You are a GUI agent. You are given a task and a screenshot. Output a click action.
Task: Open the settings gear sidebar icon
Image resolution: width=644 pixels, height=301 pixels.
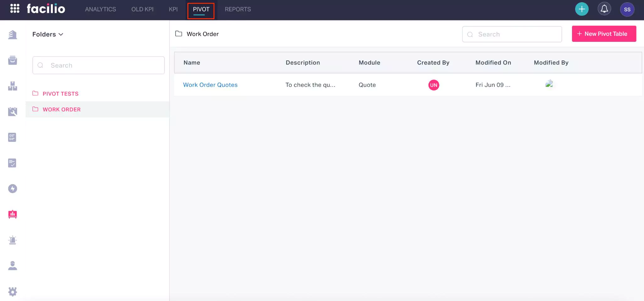pos(13,292)
